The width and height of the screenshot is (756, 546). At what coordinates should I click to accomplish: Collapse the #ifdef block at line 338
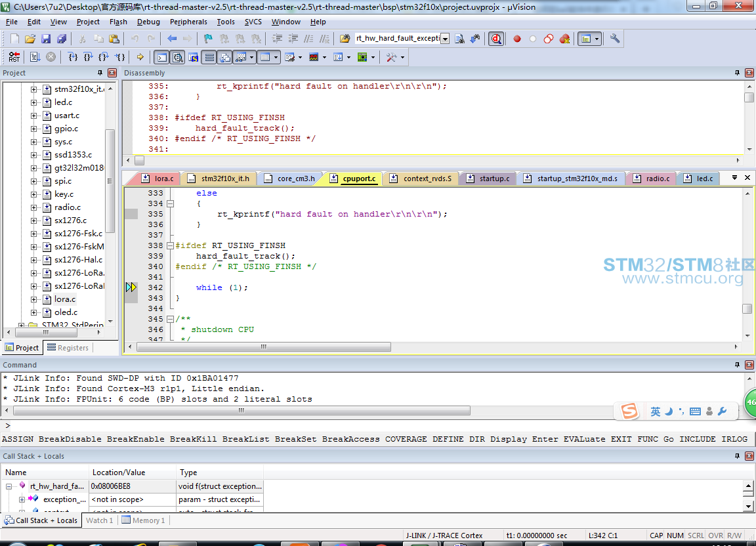170,245
